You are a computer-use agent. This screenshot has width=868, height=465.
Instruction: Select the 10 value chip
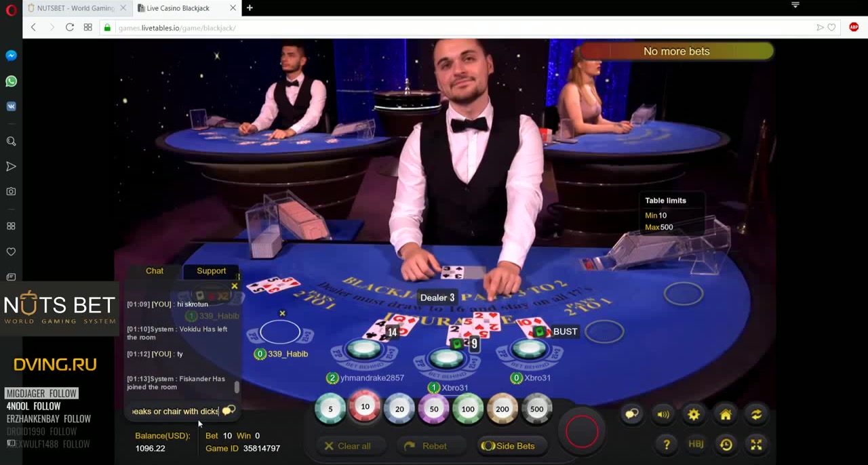click(x=365, y=407)
